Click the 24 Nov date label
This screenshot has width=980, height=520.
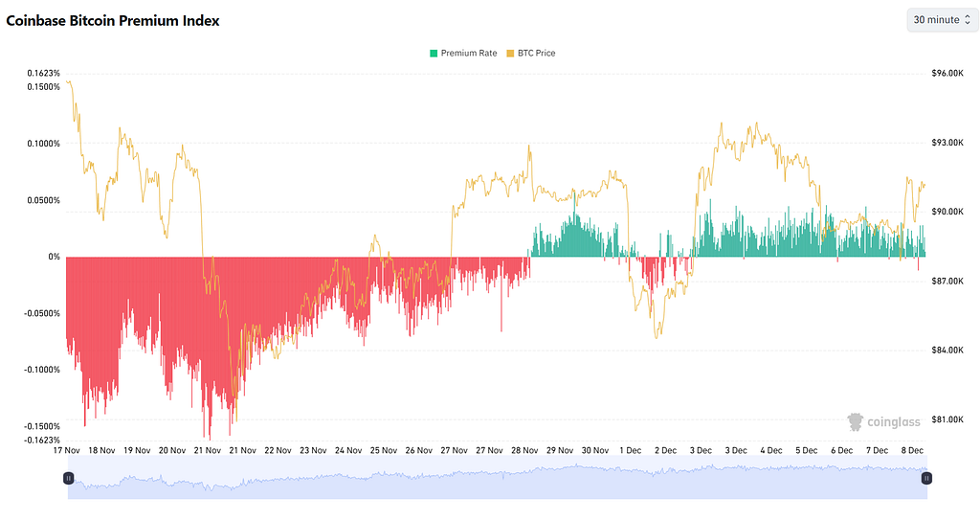pos(348,450)
